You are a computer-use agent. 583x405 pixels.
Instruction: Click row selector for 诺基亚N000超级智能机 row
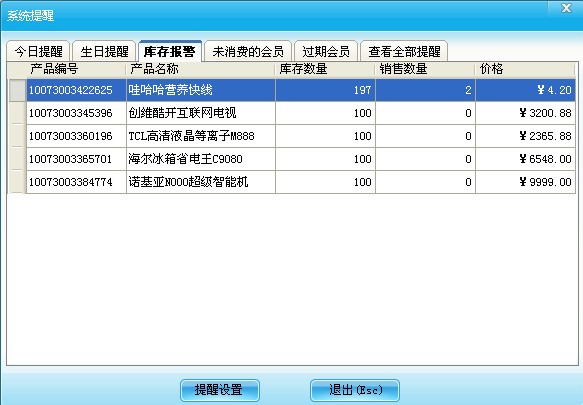17,182
